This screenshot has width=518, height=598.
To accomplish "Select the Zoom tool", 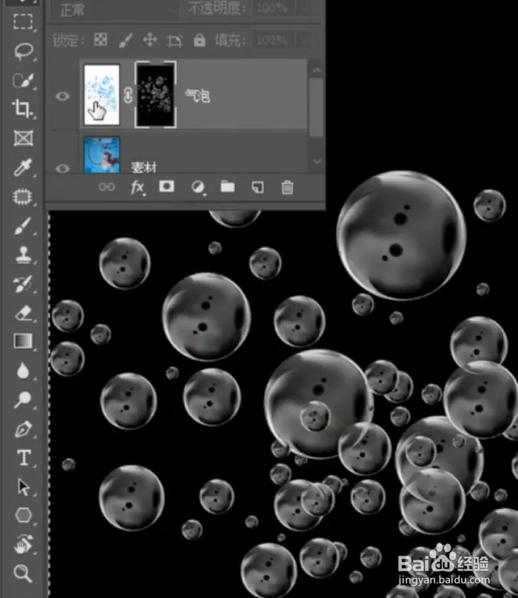I will click(x=23, y=573).
